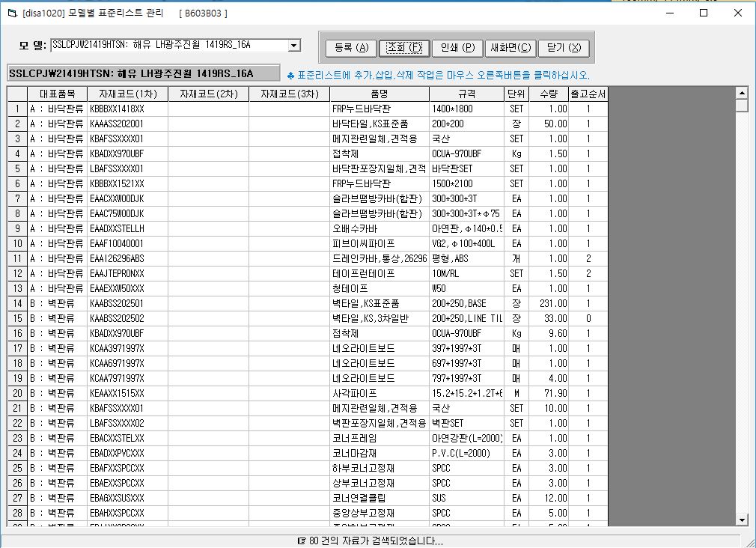The height and width of the screenshot is (548, 756).
Task: Click the 네오라이트보드 cell in row 17
Action: (x=379, y=348)
